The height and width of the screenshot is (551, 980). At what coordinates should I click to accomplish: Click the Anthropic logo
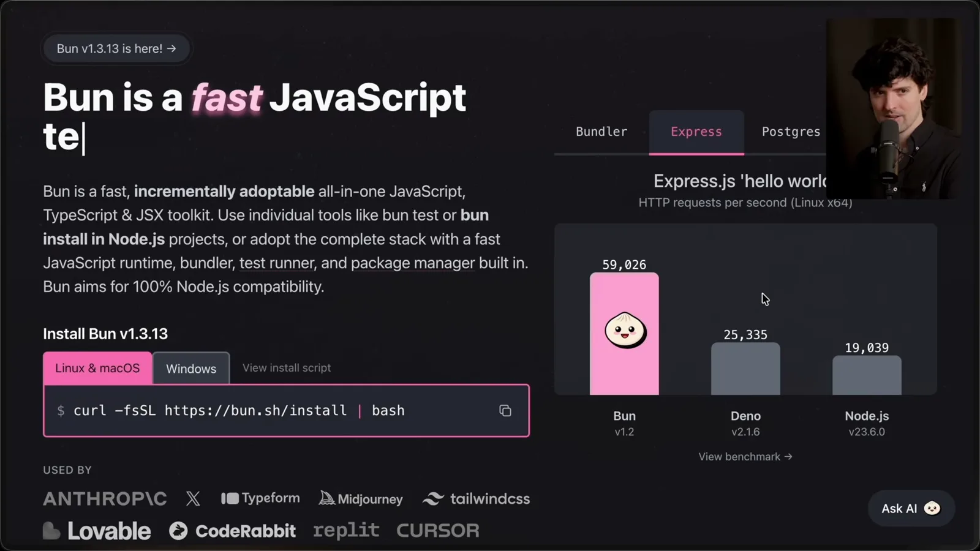pyautogui.click(x=105, y=499)
